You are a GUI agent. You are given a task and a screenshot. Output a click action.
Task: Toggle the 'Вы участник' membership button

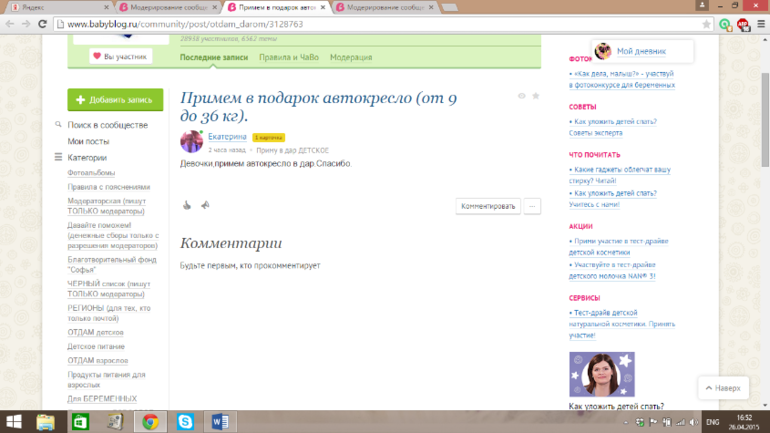pos(120,57)
